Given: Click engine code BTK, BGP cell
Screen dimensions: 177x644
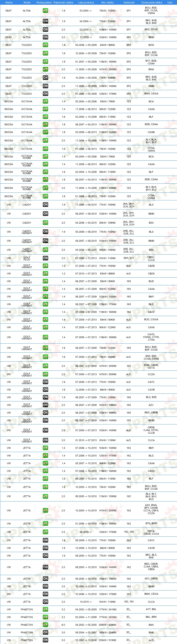Looking at the screenshot, I should click(x=151, y=524).
